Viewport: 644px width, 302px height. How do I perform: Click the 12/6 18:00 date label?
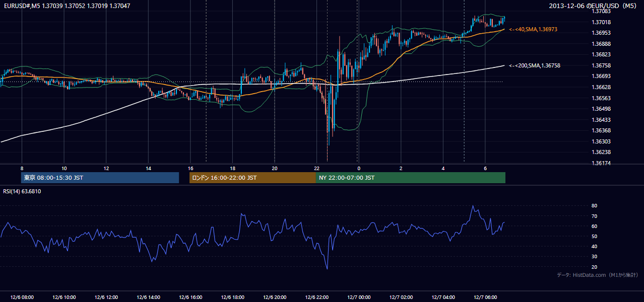(232, 297)
